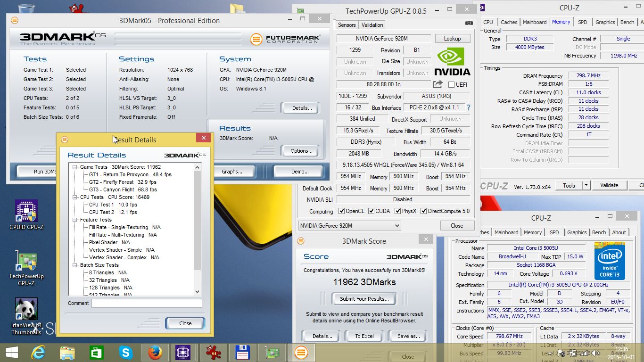Click the Futuremark Corporation logo
Screen dimensions: 644x362
point(285,39)
